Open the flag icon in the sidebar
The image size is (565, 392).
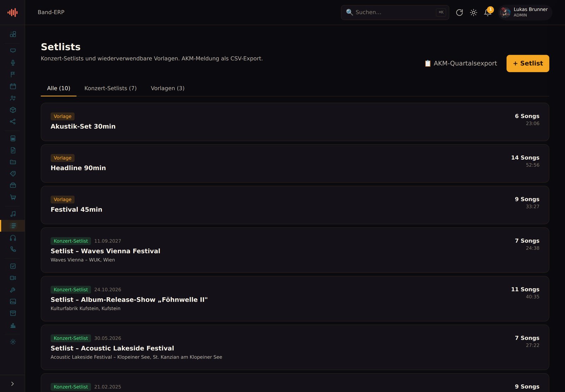pyautogui.click(x=13, y=74)
